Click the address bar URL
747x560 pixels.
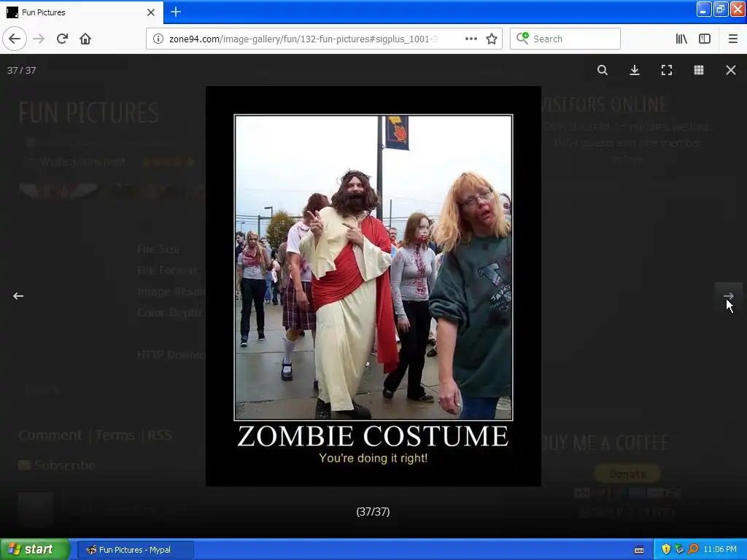(x=303, y=39)
